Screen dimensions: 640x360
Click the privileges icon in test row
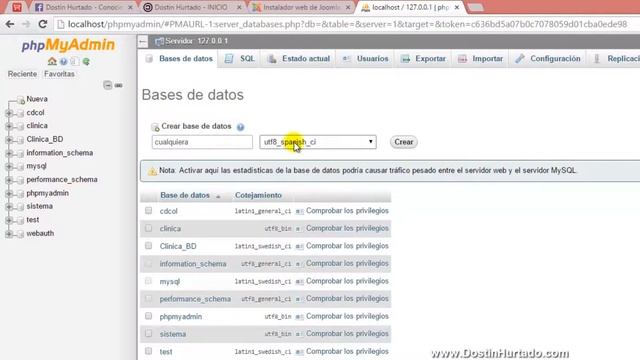tap(300, 352)
